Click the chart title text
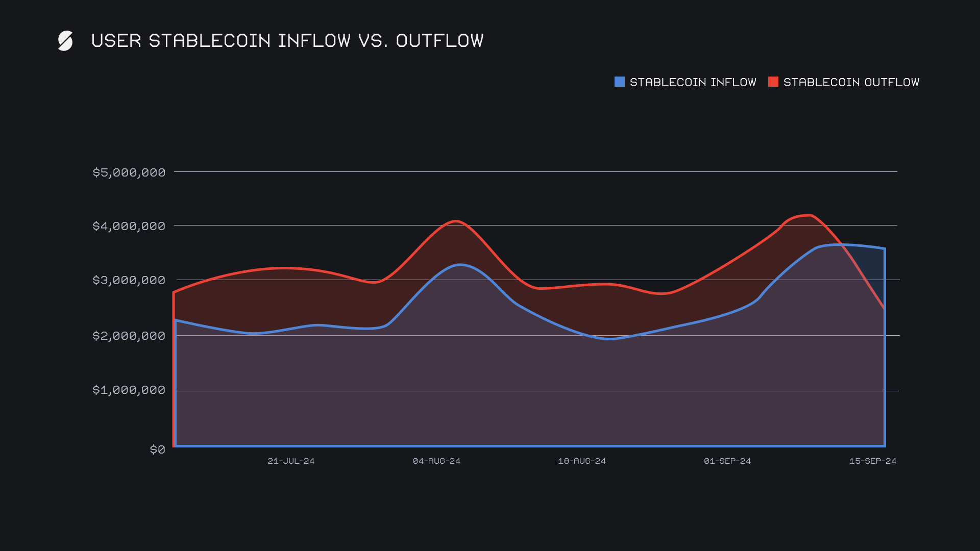The width and height of the screenshot is (980, 551). coord(287,41)
